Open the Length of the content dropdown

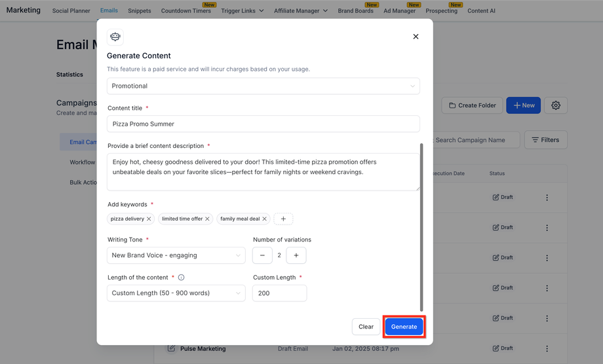click(x=176, y=293)
